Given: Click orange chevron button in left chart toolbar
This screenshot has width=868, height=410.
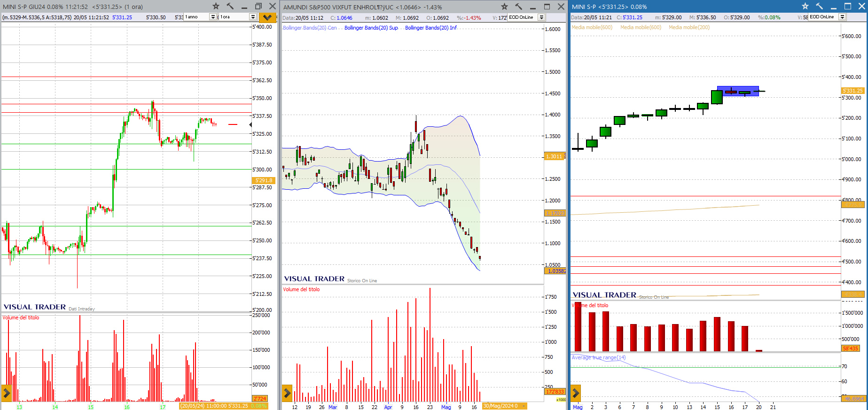Looking at the screenshot, I should pos(267,17).
